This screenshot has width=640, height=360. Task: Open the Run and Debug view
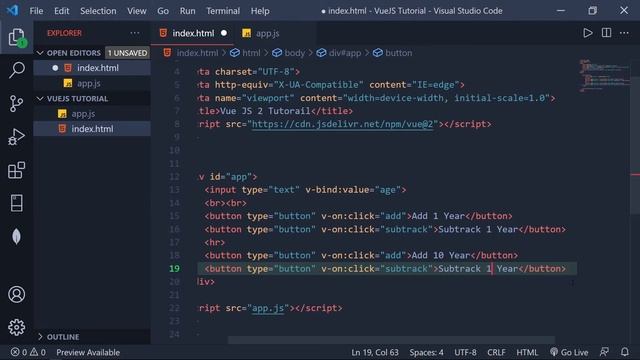pos(16,137)
